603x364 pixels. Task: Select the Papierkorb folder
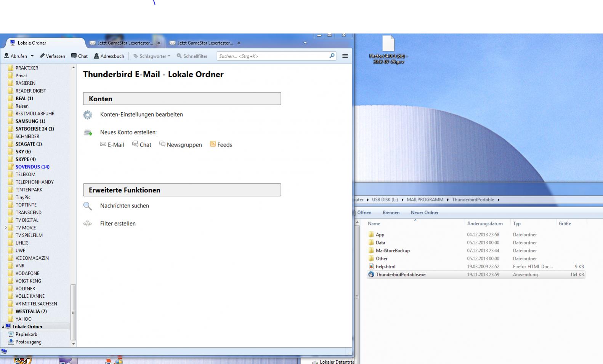point(26,334)
